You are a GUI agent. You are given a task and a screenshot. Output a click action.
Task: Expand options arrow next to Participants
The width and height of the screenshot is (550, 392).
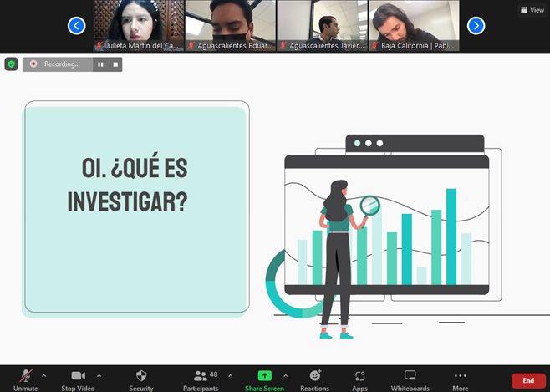231,376
